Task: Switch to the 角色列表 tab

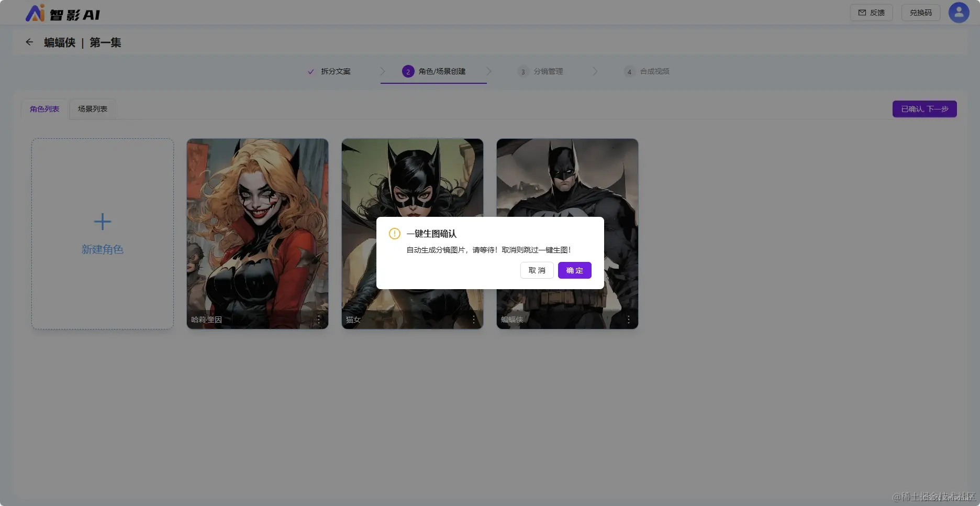Action: point(44,109)
